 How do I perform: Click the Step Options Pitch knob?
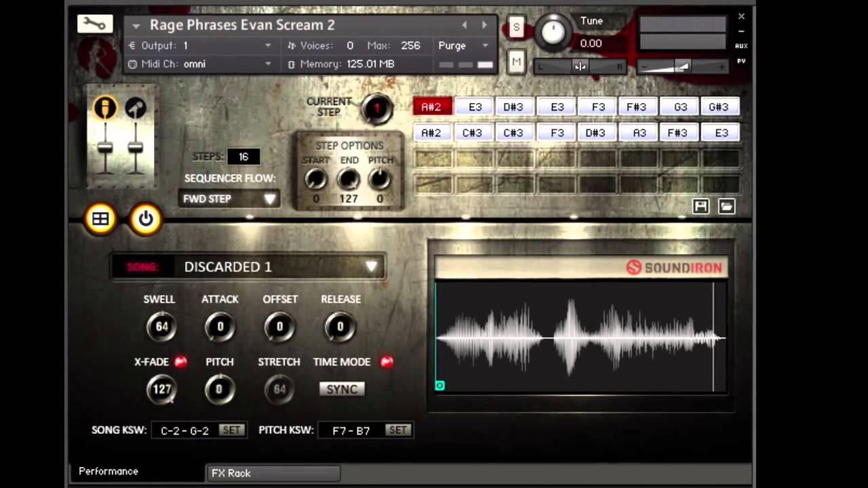coord(380,179)
